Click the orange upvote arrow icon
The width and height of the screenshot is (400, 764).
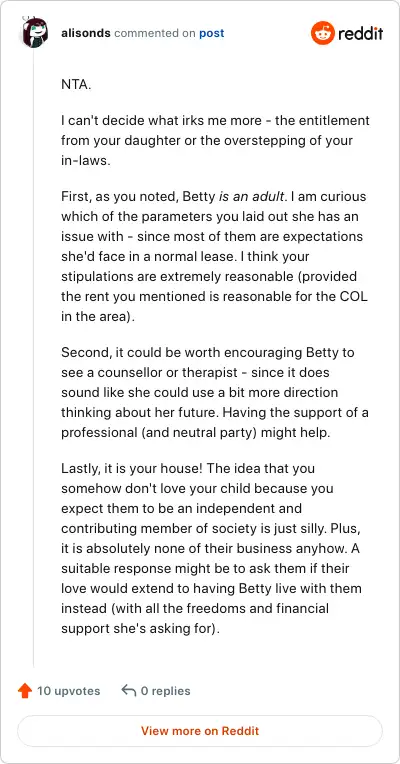25,690
